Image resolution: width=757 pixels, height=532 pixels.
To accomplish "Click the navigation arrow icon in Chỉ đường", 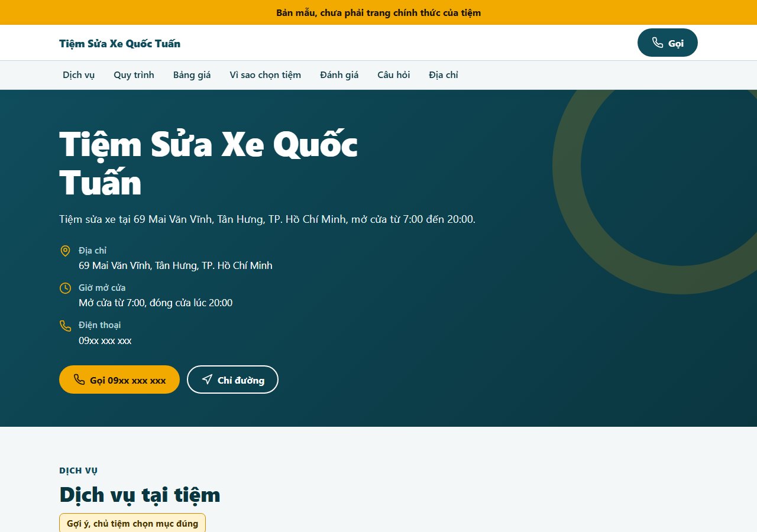I will 207,379.
